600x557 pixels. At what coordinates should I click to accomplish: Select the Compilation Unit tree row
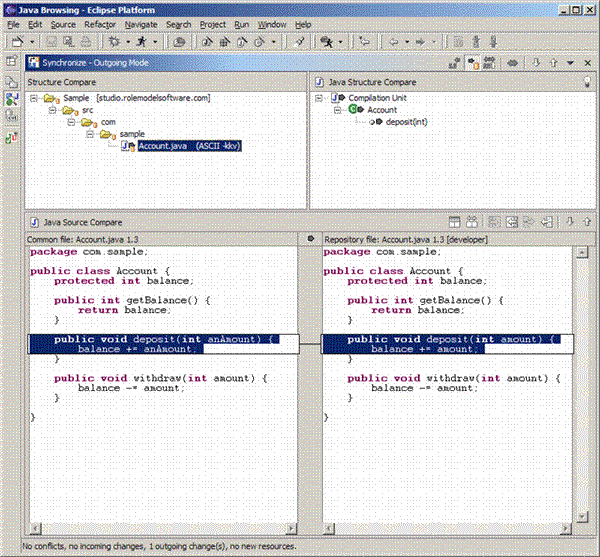click(x=377, y=98)
